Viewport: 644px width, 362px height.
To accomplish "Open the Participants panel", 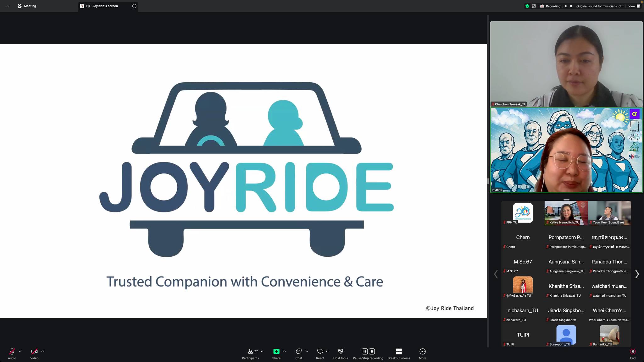I will [x=251, y=354].
